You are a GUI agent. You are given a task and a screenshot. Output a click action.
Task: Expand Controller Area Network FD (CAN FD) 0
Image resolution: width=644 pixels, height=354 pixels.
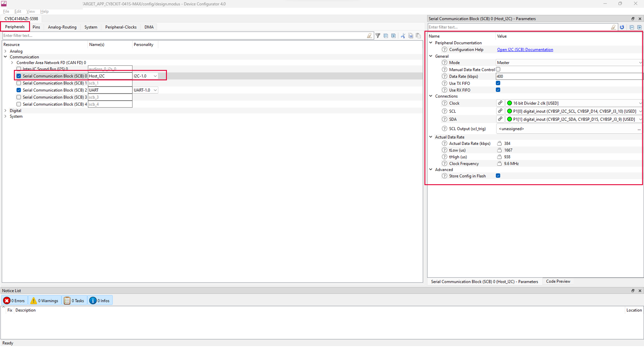pyautogui.click(x=12, y=62)
